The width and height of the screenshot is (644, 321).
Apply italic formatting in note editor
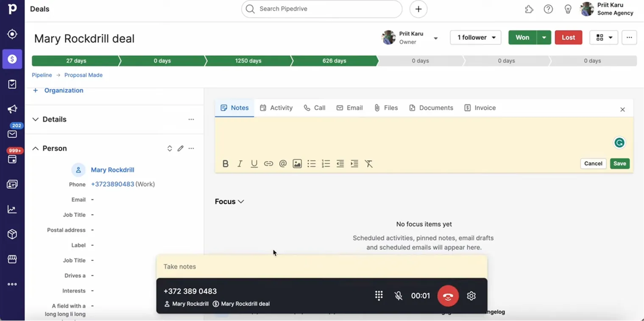(240, 164)
